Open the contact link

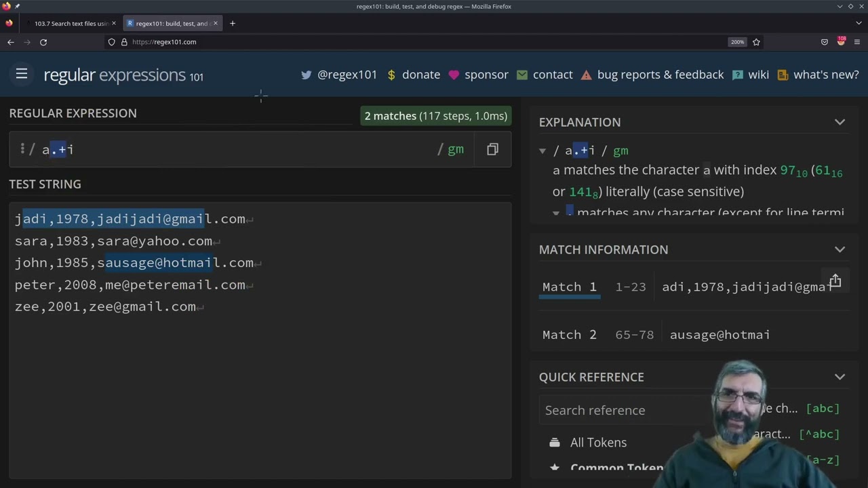tap(553, 75)
